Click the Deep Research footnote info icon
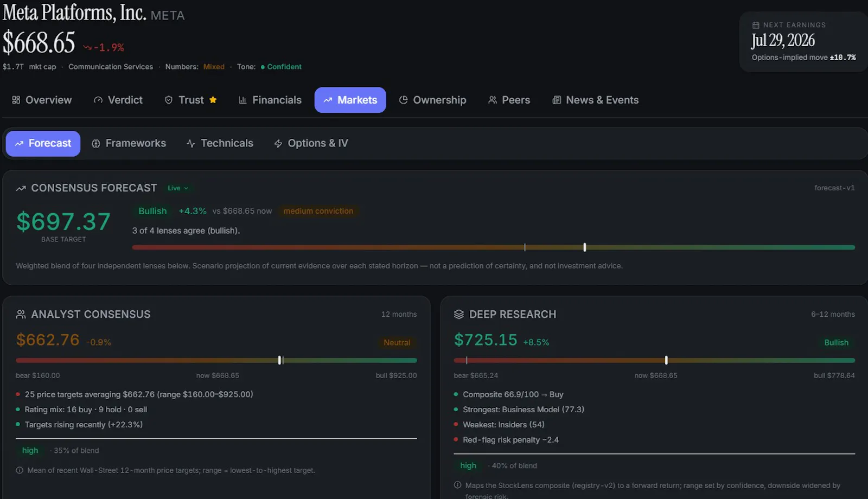The width and height of the screenshot is (868, 499). [x=457, y=485]
